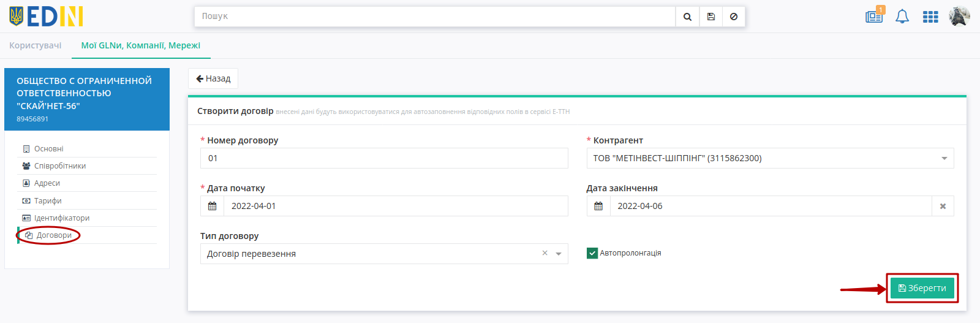Image resolution: width=980 pixels, height=323 pixels.
Task: Click the start date calendar icon
Action: pos(213,206)
